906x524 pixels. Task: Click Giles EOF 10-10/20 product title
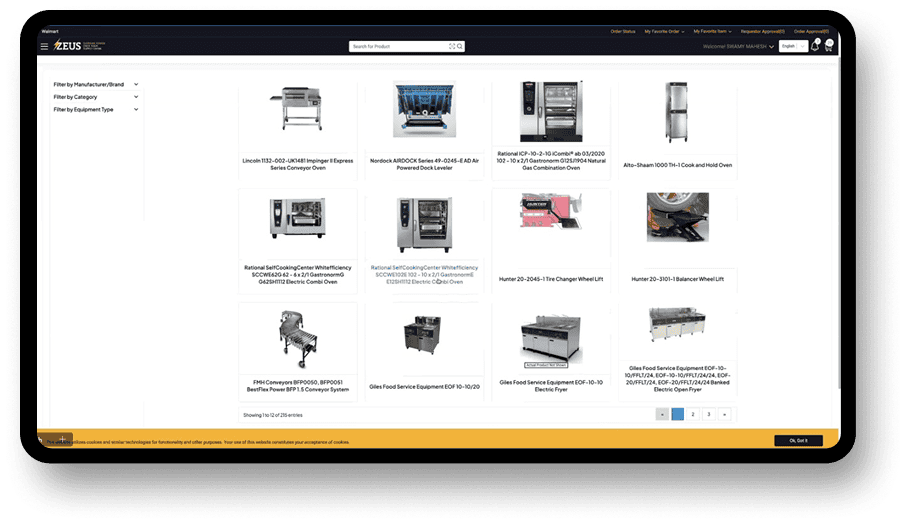click(x=424, y=387)
